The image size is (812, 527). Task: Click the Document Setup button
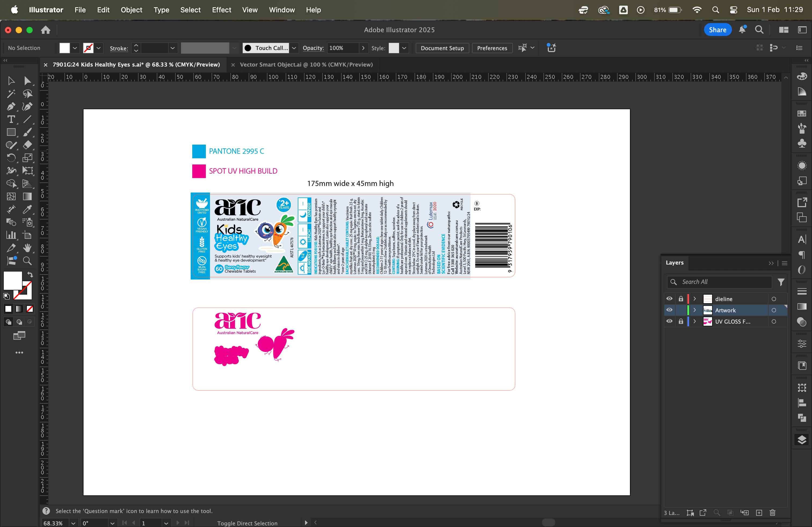coord(442,48)
